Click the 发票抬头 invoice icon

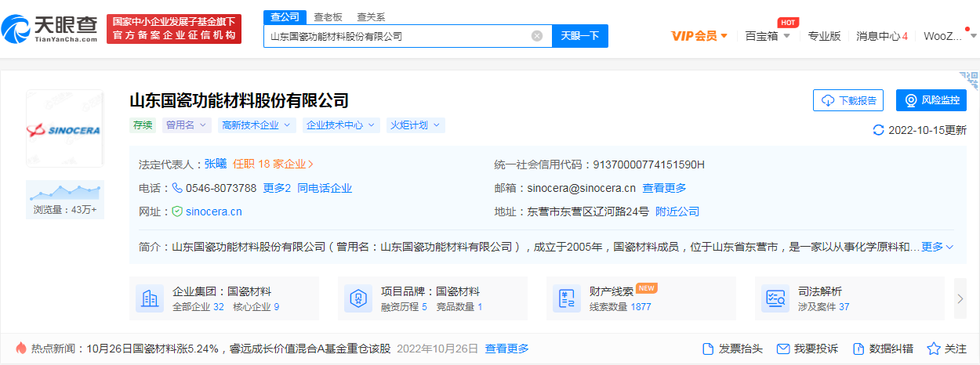coord(707,349)
